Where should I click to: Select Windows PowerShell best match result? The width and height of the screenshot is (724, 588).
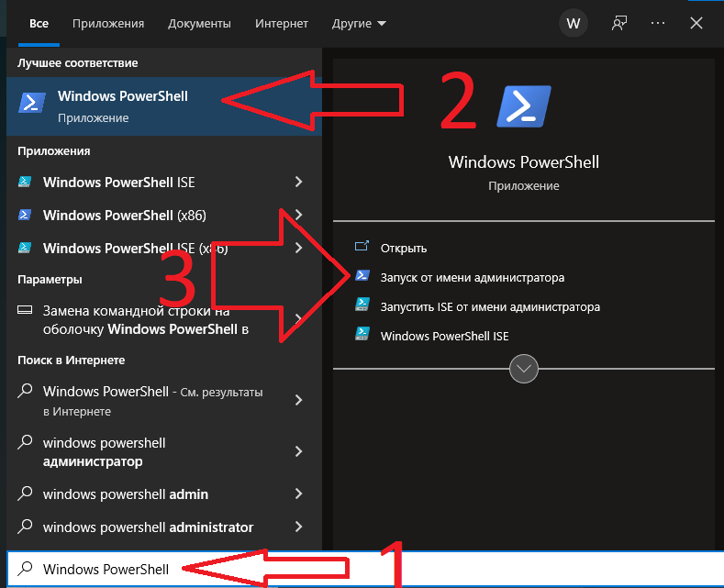(x=164, y=106)
